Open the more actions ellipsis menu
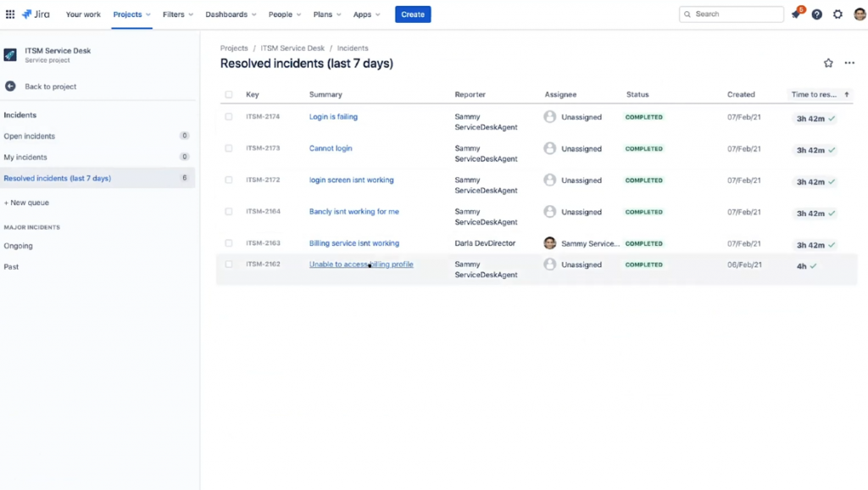This screenshot has width=868, height=490. [849, 63]
